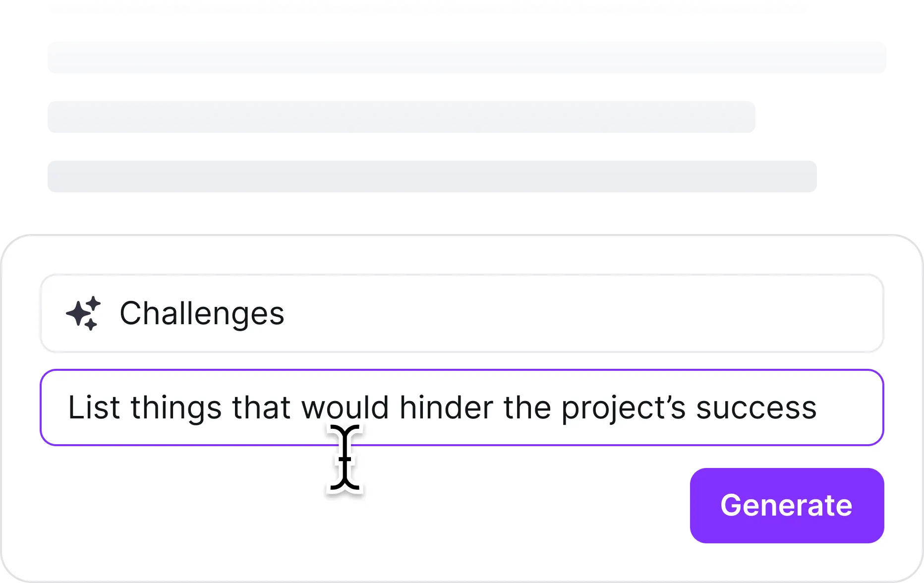Click the Generate button
924x583 pixels.
(787, 505)
